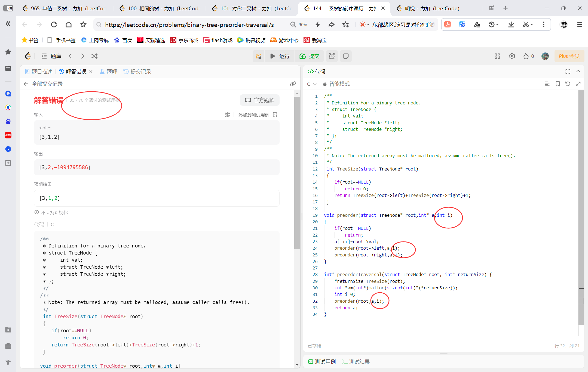Image resolution: width=588 pixels, height=372 pixels.
Task: Click the debug bug icon beside 运行
Action: coord(258,56)
